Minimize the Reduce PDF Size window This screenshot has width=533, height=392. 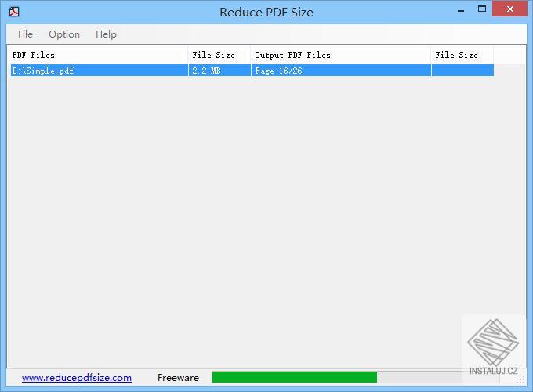[461, 10]
